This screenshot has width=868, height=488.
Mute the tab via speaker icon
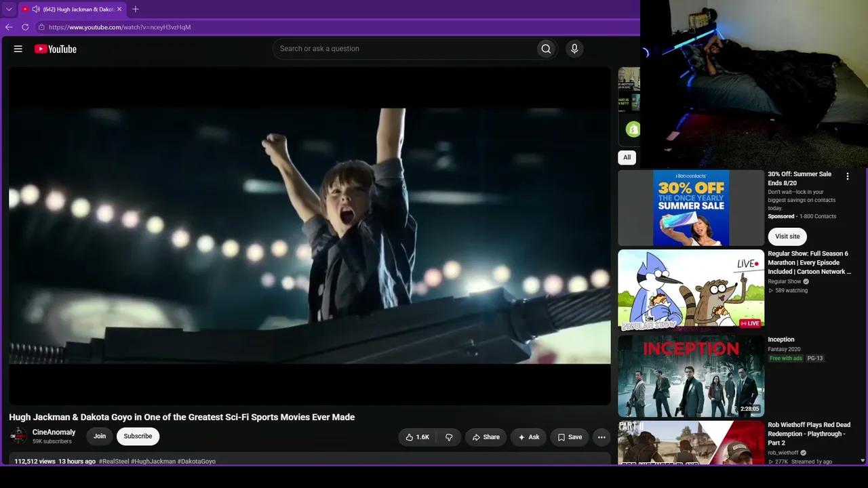click(36, 9)
